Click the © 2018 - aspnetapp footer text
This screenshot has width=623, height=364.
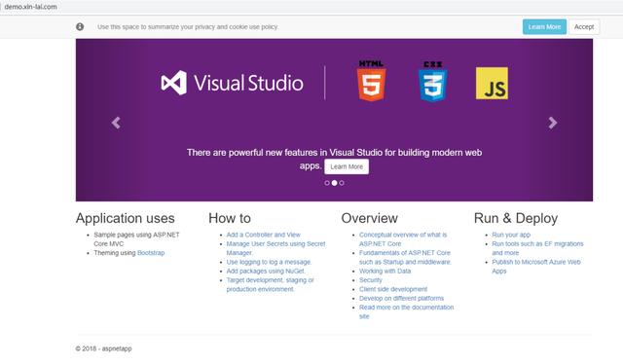pos(104,348)
